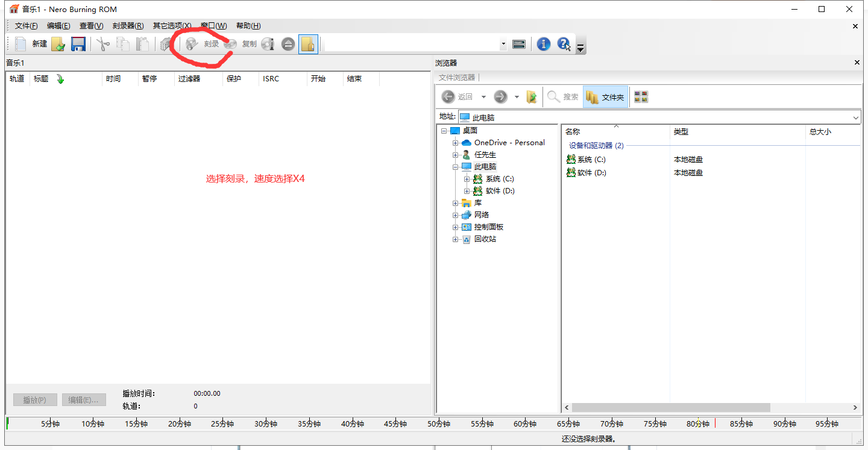Toggle the 文件夹 folders view button

click(x=606, y=97)
